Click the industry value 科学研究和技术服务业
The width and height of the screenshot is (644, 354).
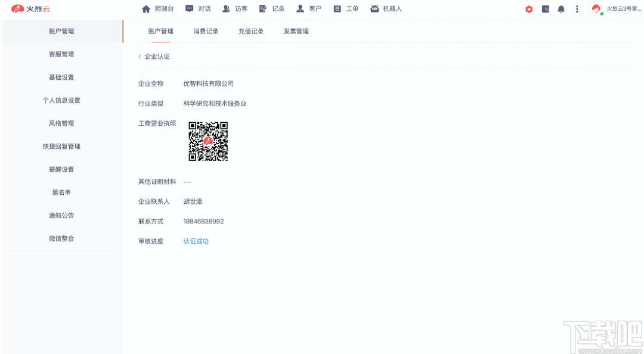(215, 104)
